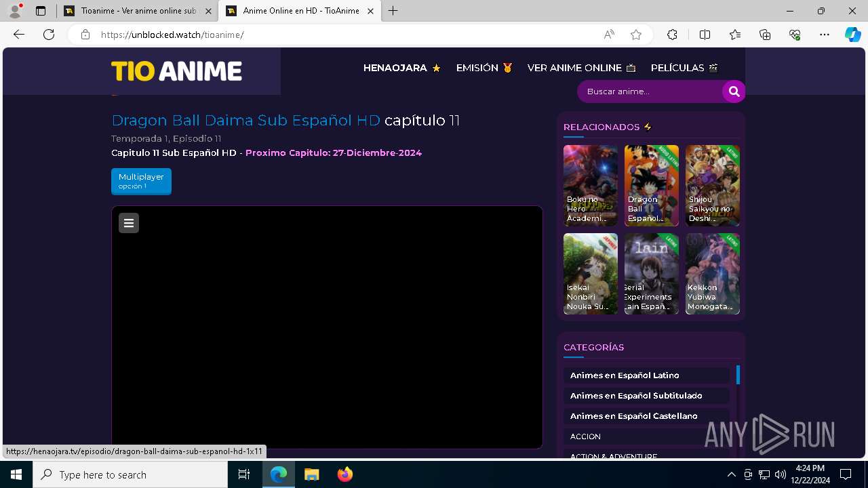Image resolution: width=868 pixels, height=488 pixels.
Task: Toggle Split screen icon in toolbar
Action: point(705,35)
